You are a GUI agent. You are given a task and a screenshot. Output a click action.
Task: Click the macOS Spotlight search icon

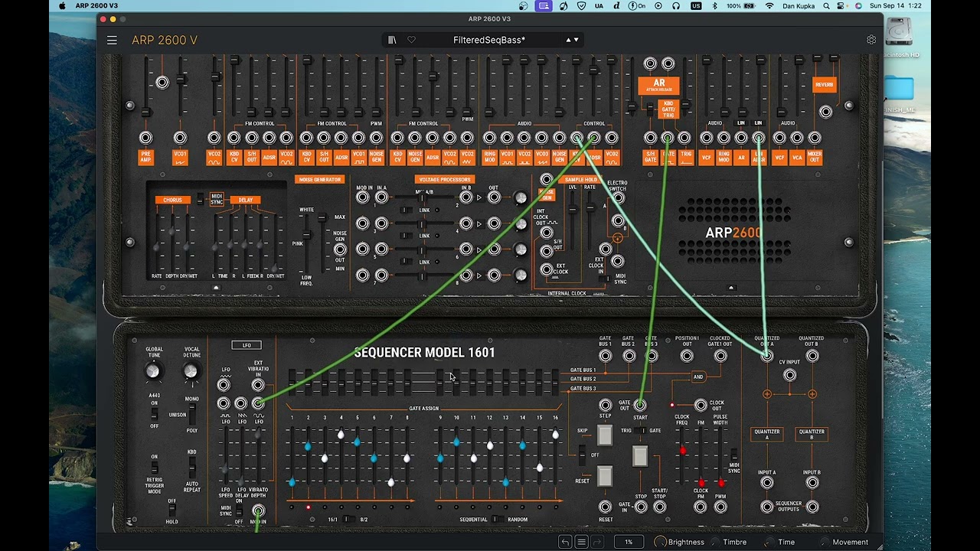point(826,6)
